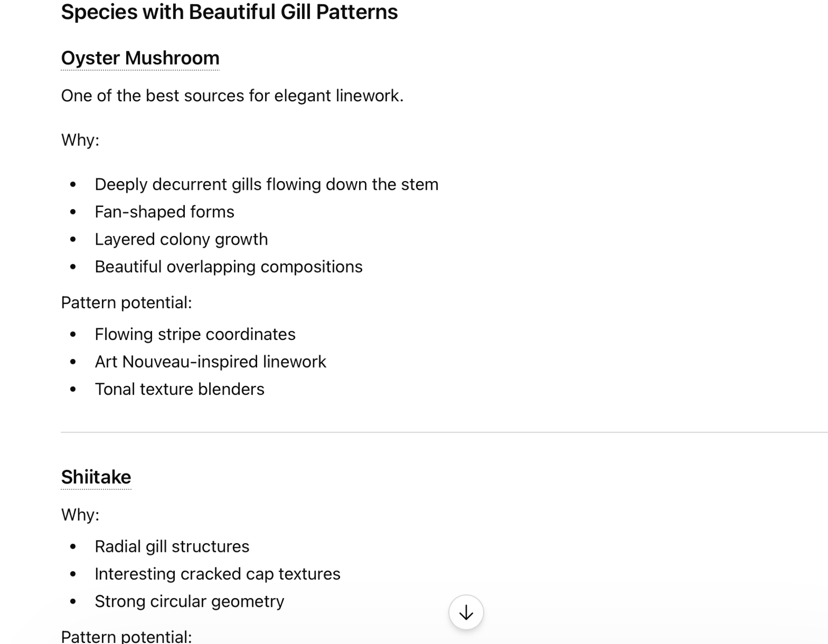Click the partially visible bottom 'Pattern potential:' label

126,636
